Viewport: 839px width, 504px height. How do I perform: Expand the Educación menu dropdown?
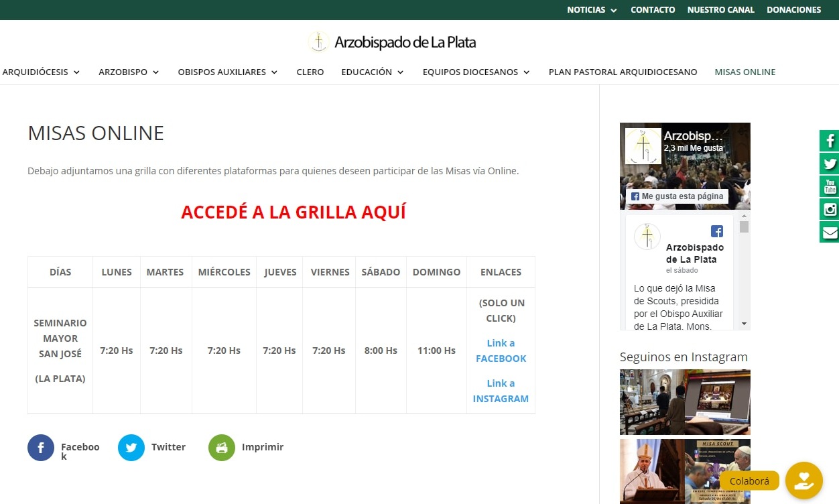coord(373,72)
